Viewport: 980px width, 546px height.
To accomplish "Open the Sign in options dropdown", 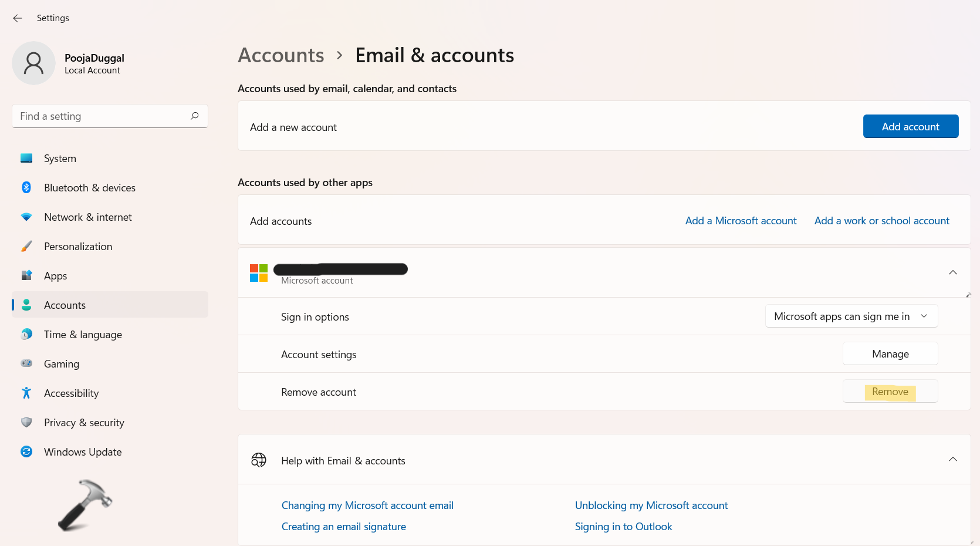I will pyautogui.click(x=851, y=316).
